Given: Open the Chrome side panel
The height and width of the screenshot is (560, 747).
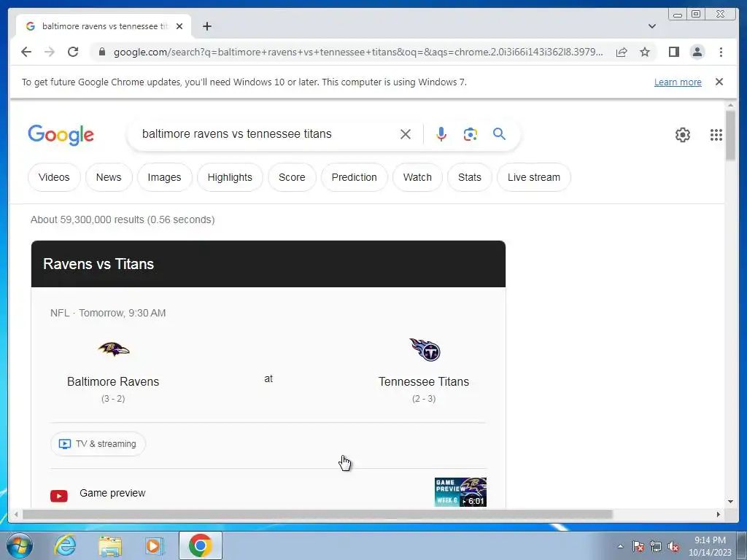Looking at the screenshot, I should tap(673, 52).
